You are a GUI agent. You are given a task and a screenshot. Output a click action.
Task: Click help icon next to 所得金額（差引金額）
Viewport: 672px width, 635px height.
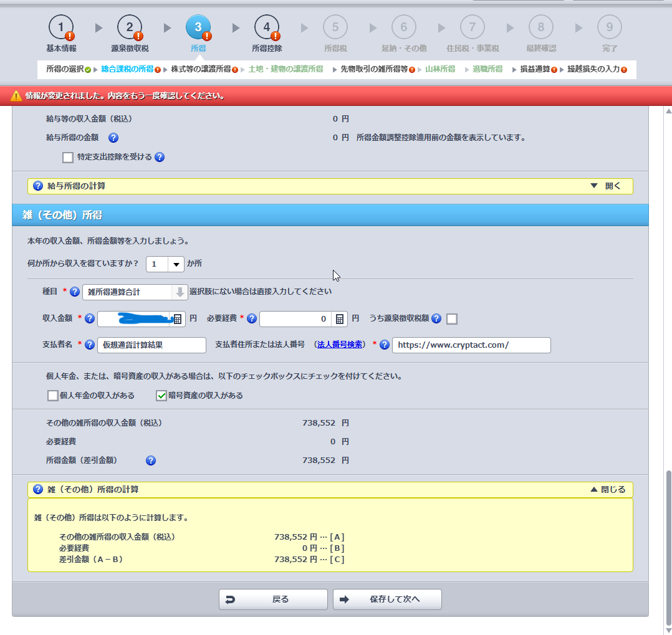pos(150,461)
